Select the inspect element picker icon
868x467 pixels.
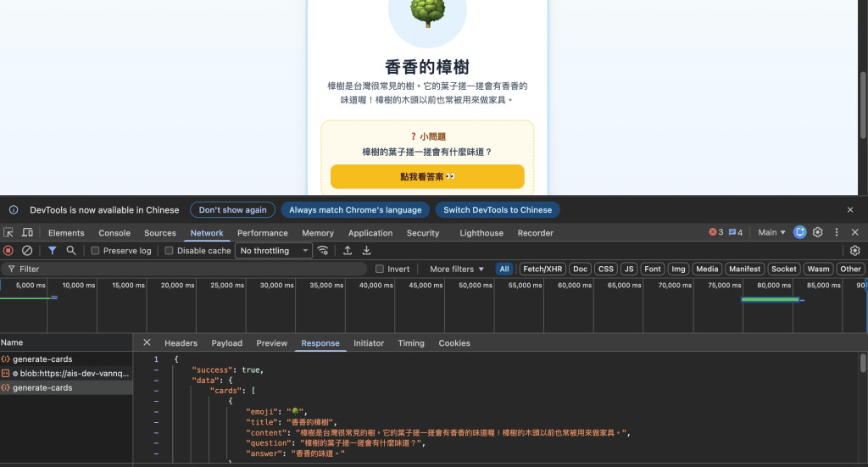(8, 232)
